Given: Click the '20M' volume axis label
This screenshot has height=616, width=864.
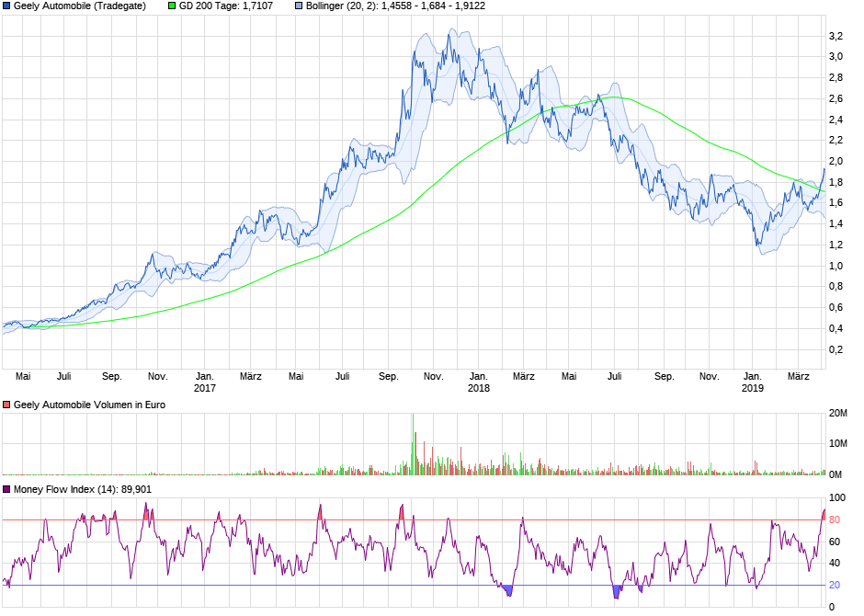Looking at the screenshot, I should pyautogui.click(x=838, y=414).
